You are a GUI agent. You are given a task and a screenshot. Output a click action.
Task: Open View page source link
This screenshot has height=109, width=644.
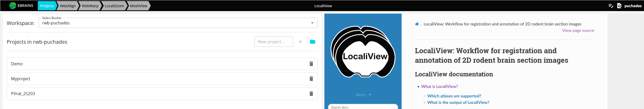[x=578, y=30]
